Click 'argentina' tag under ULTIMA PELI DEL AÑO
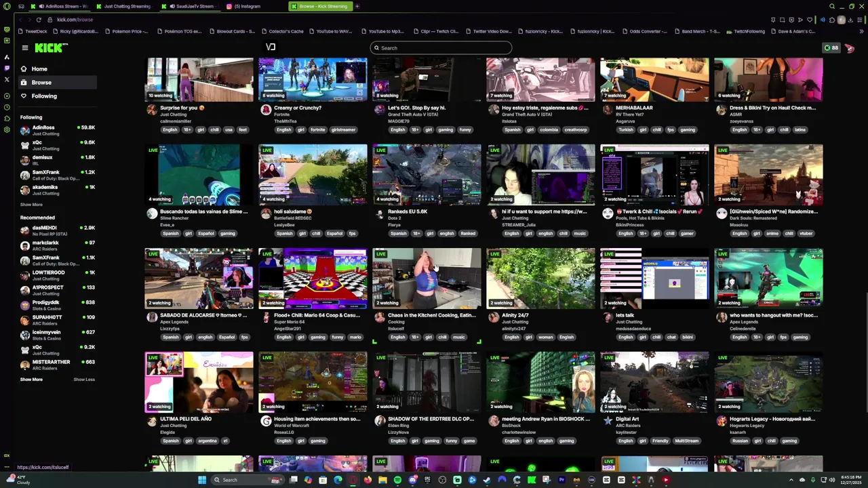 coord(208,441)
